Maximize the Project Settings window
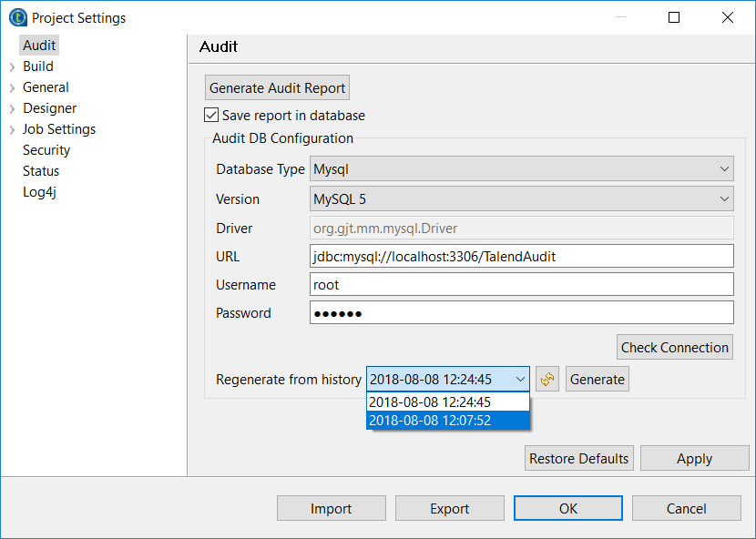 click(674, 17)
